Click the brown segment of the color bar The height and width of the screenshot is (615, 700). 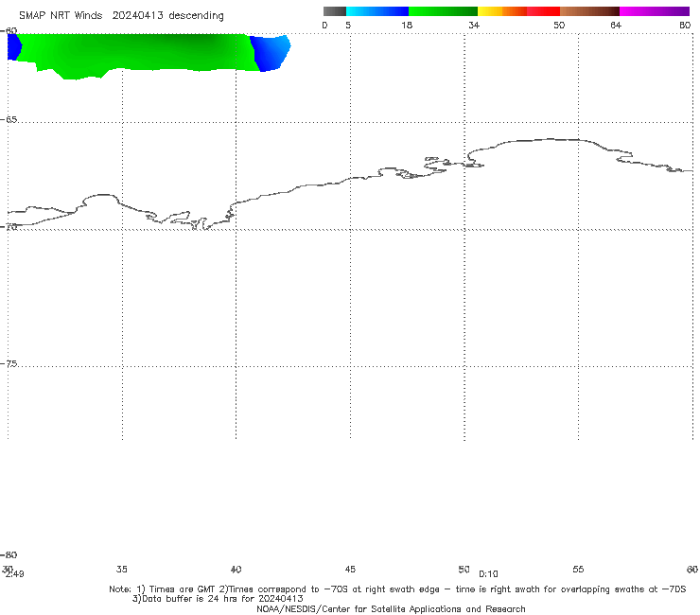[589, 11]
